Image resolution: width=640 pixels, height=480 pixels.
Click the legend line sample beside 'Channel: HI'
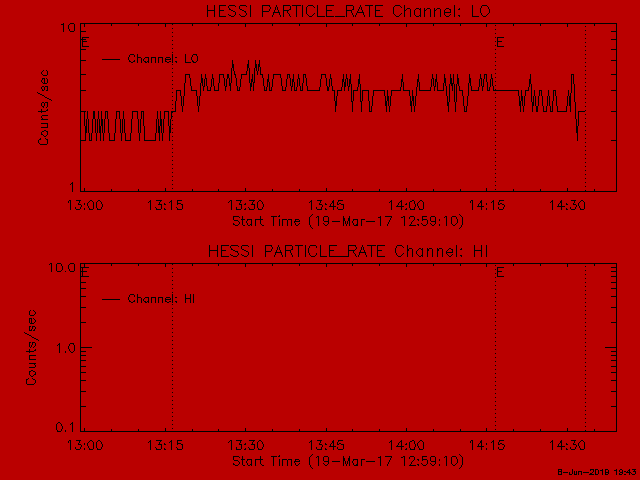111,299
